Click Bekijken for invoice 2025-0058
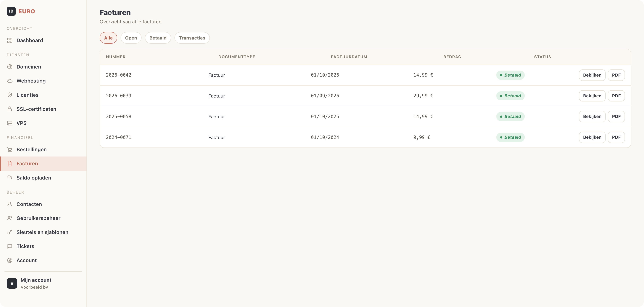This screenshot has height=307, width=644. coord(592,116)
